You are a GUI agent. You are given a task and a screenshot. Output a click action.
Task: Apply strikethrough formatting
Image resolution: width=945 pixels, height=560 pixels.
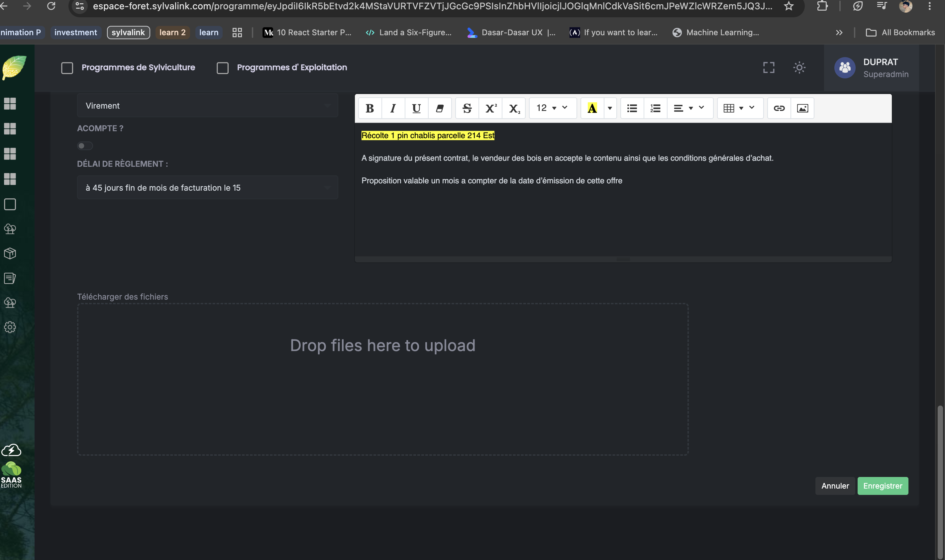(467, 108)
